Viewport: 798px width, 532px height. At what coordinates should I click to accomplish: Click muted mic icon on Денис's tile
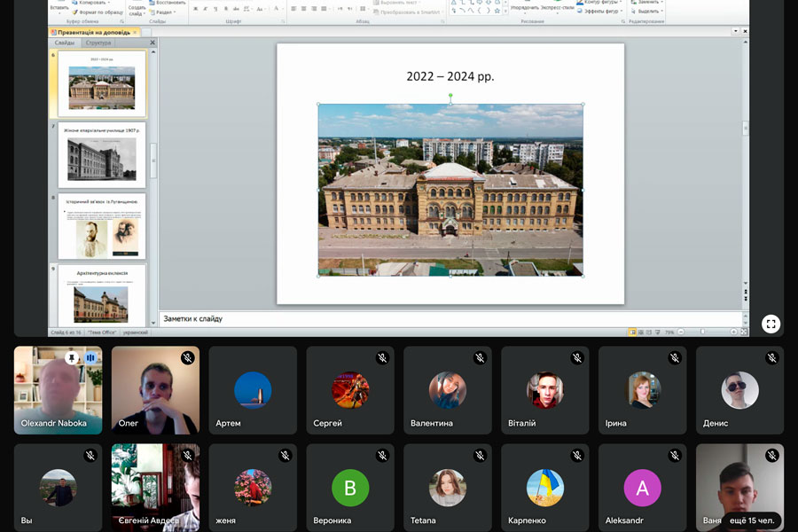772,358
